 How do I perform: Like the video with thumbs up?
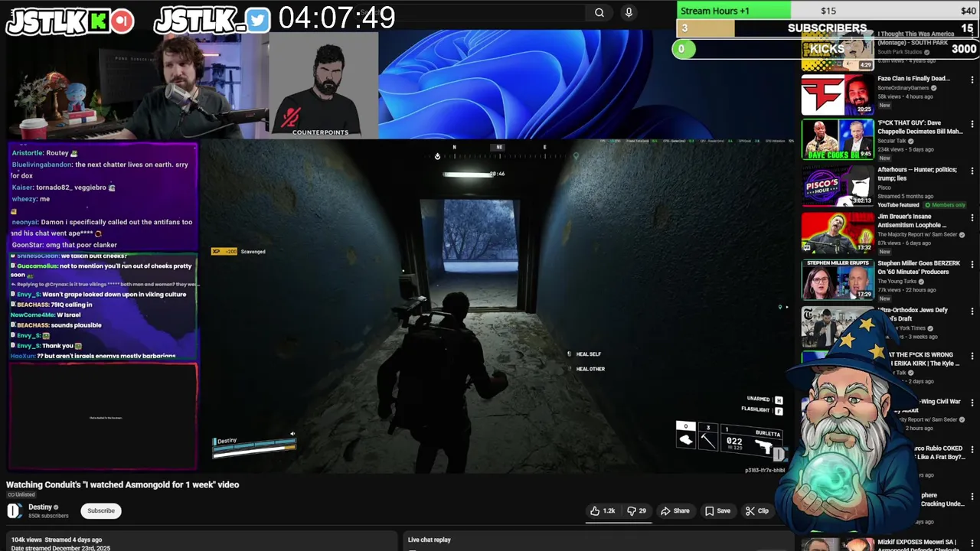pyautogui.click(x=603, y=510)
